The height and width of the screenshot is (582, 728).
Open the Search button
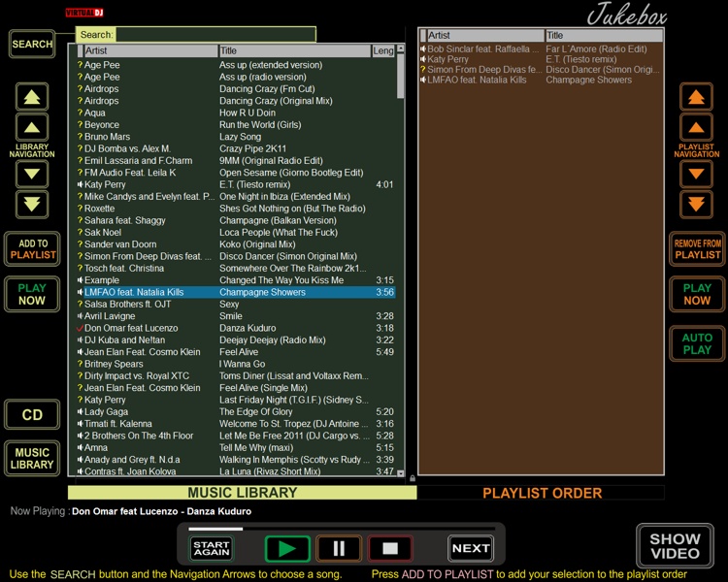tap(32, 44)
